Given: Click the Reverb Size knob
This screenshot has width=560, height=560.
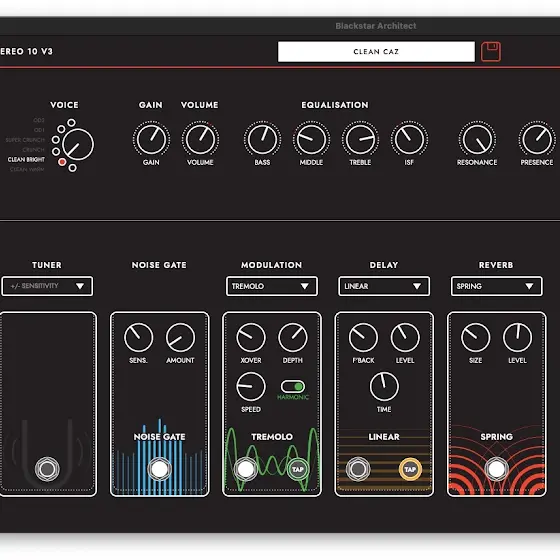Looking at the screenshot, I should (475, 338).
